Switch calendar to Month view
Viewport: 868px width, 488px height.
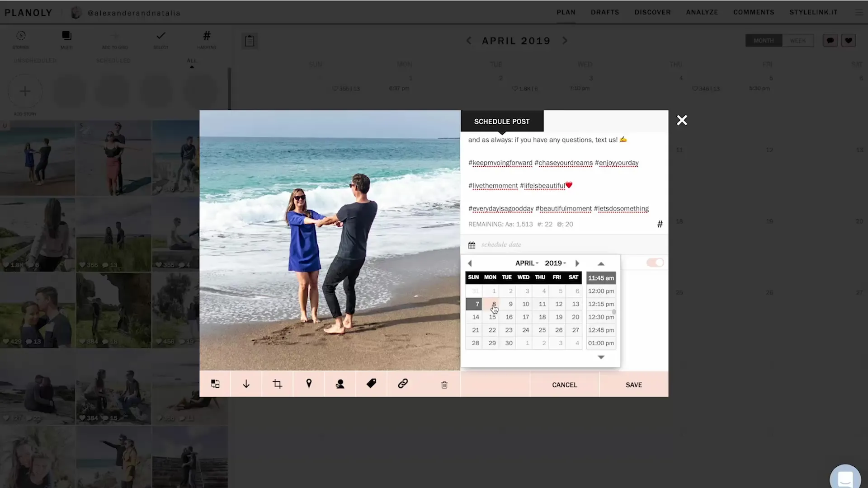tap(764, 41)
